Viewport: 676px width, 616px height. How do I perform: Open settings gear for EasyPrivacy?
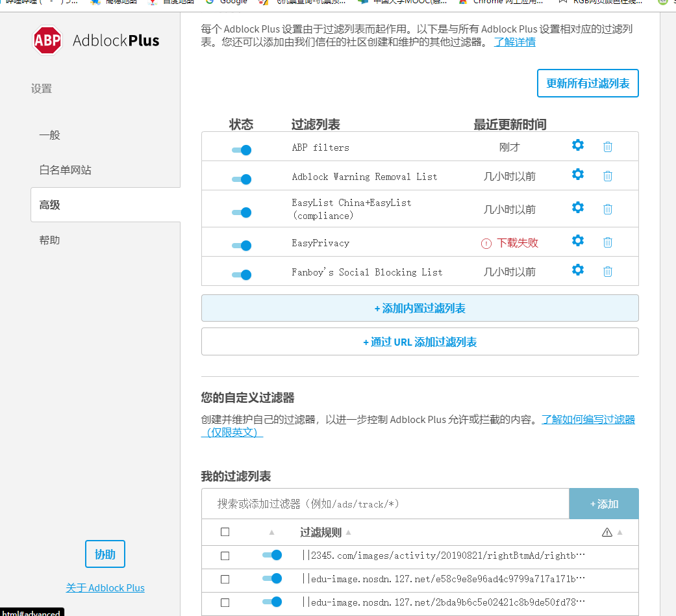coord(578,240)
